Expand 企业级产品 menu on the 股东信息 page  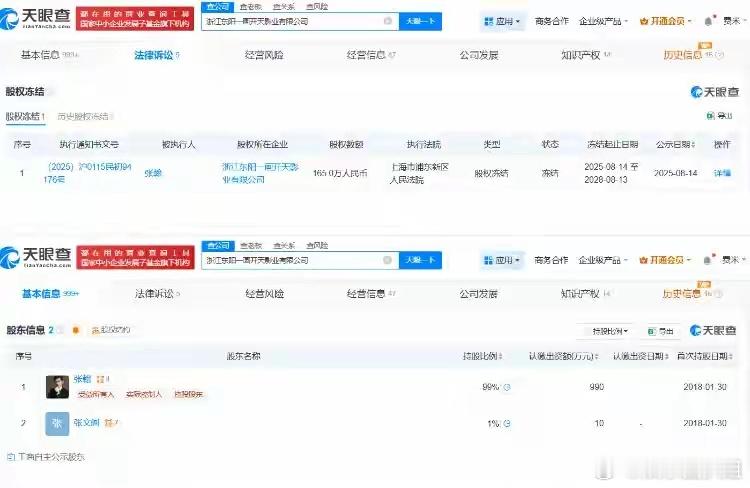[603, 260]
